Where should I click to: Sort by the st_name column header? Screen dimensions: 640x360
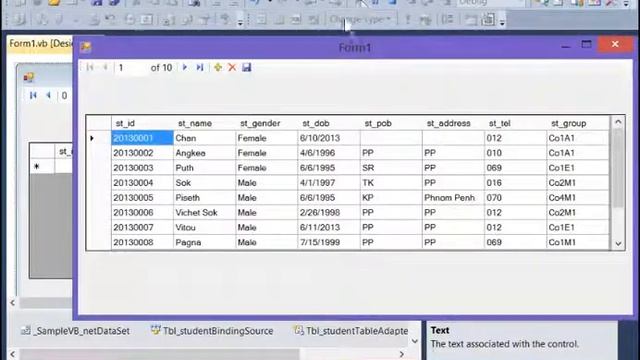tap(204, 123)
